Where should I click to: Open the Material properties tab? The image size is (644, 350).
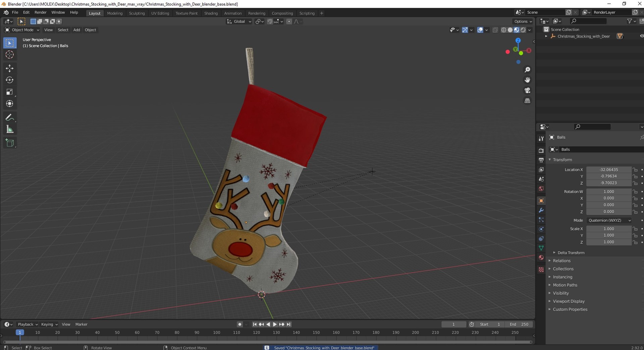tap(541, 257)
